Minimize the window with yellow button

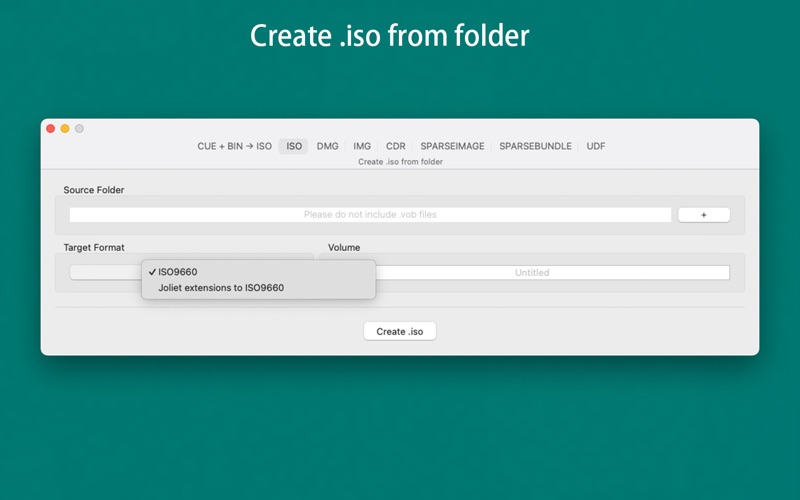pyautogui.click(x=65, y=129)
